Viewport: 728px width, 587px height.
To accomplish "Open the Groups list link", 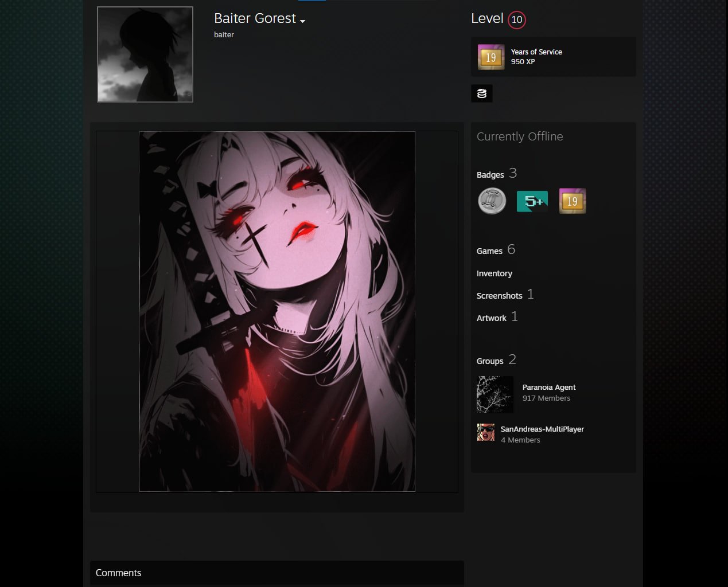I will click(x=490, y=361).
